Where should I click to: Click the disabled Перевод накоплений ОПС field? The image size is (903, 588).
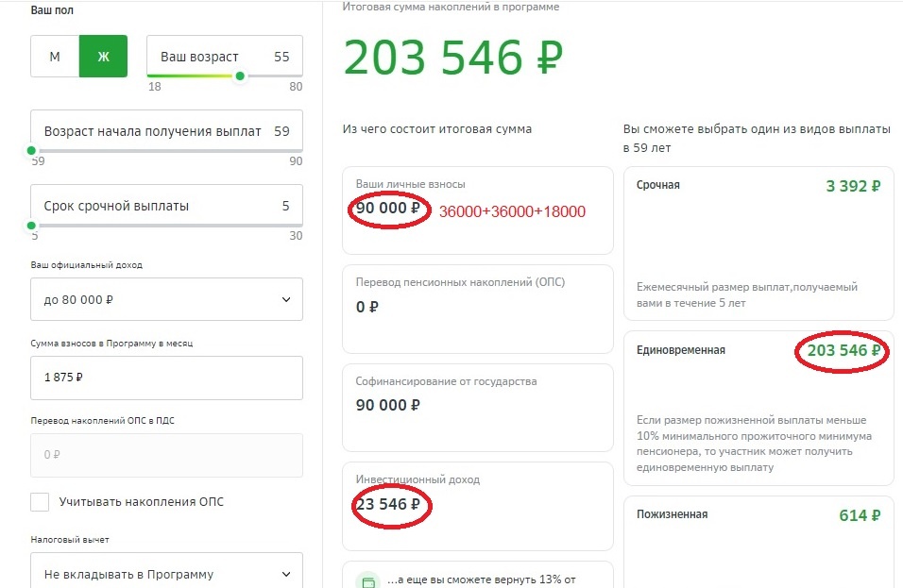166,455
